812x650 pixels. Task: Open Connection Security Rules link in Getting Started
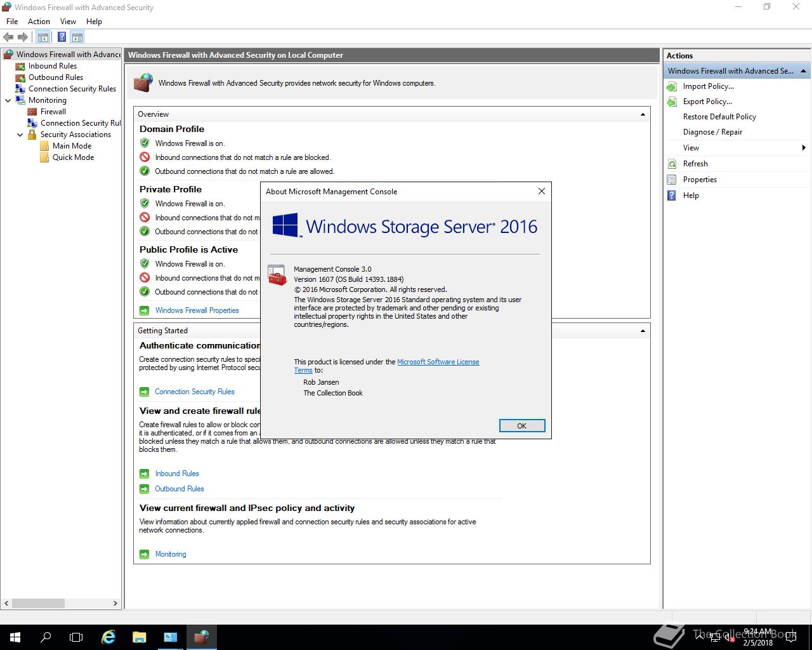(195, 392)
